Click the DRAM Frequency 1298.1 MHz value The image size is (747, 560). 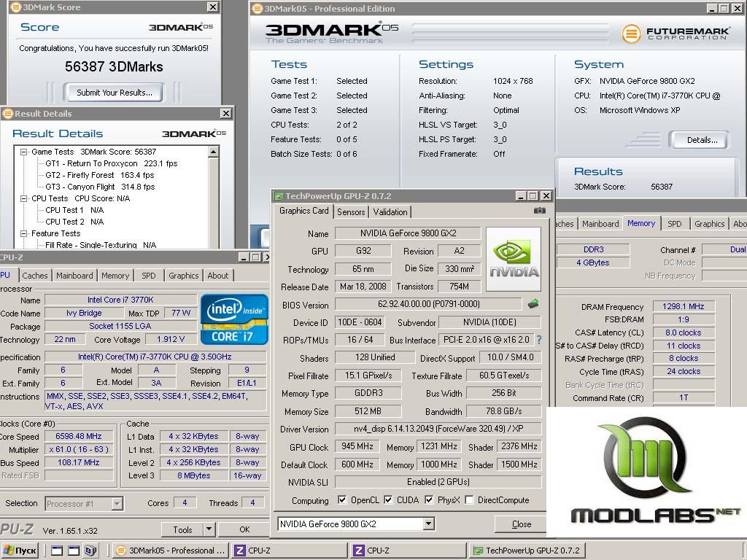[x=683, y=306]
